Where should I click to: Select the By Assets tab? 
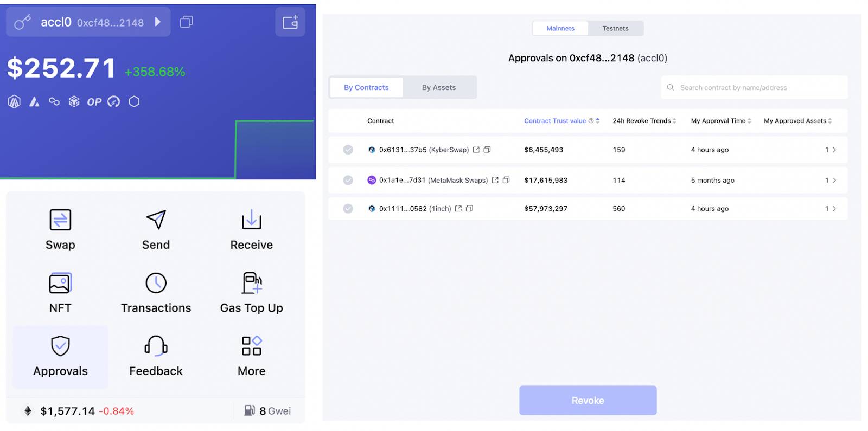pyautogui.click(x=439, y=87)
